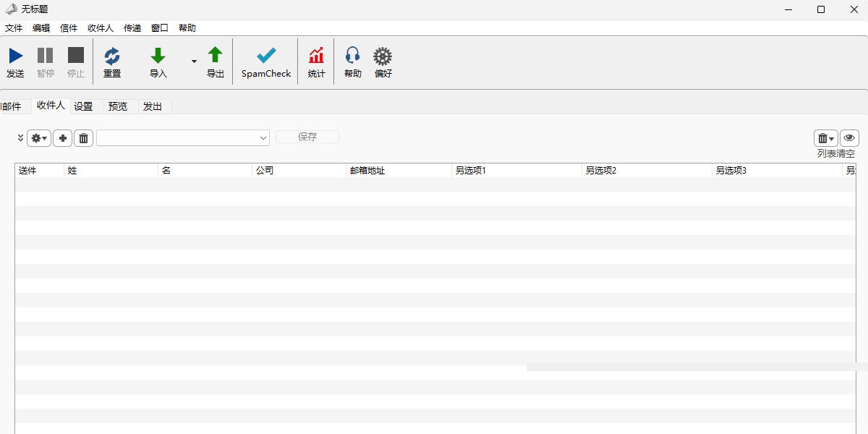This screenshot has height=434, width=868.
Task: Open 偏好 (Preferences) gear icon
Action: [383, 56]
